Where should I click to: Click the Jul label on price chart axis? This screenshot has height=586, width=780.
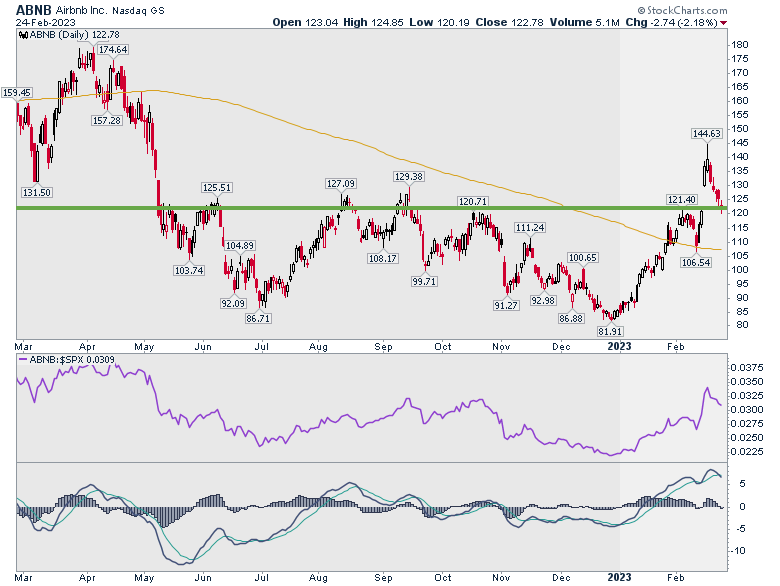point(262,347)
